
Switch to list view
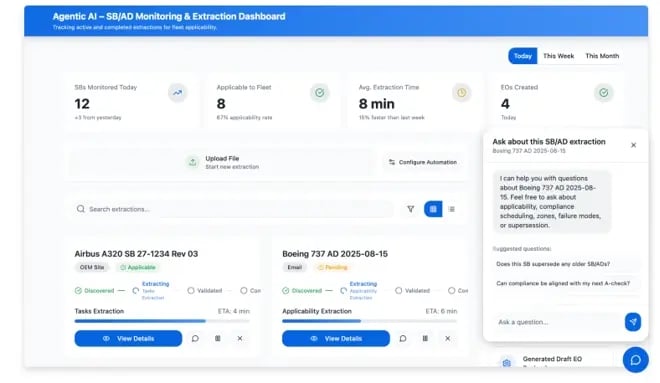click(452, 209)
